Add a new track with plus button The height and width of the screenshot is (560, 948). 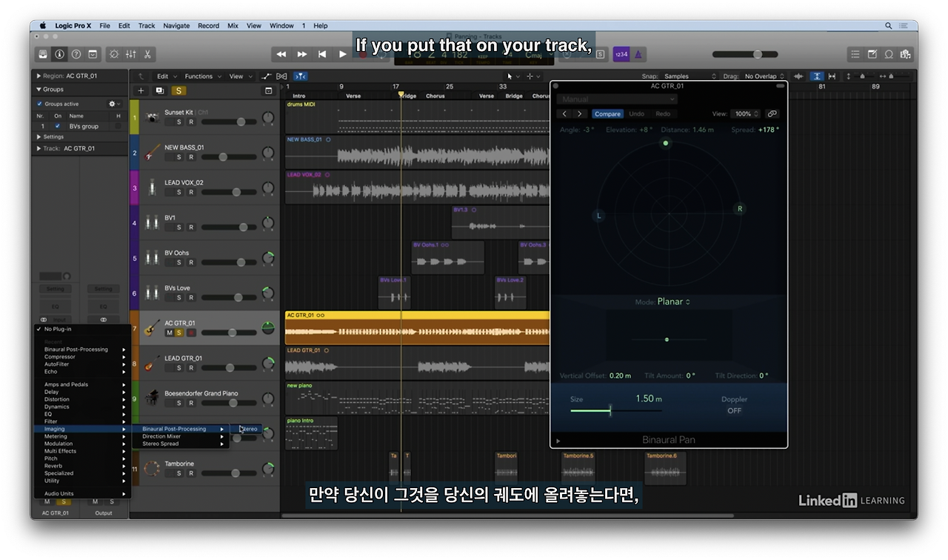141,90
